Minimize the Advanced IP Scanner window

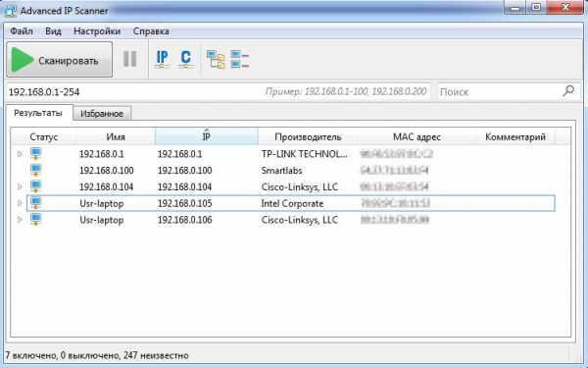pyautogui.click(x=515, y=8)
